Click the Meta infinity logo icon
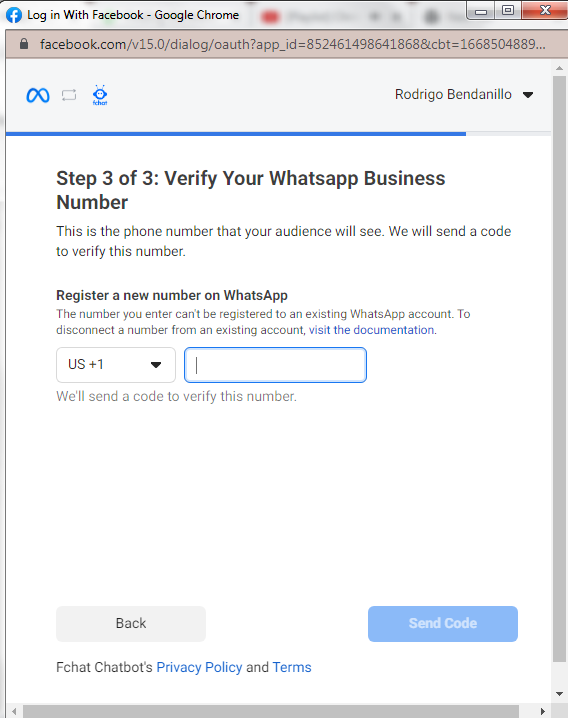568x718 pixels. 38,95
